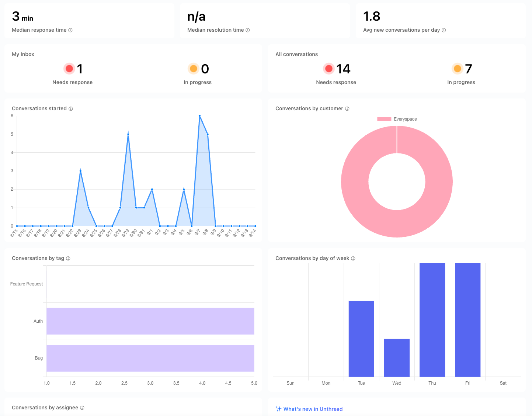Click the 3 min median response value
532x416 pixels.
coord(22,17)
